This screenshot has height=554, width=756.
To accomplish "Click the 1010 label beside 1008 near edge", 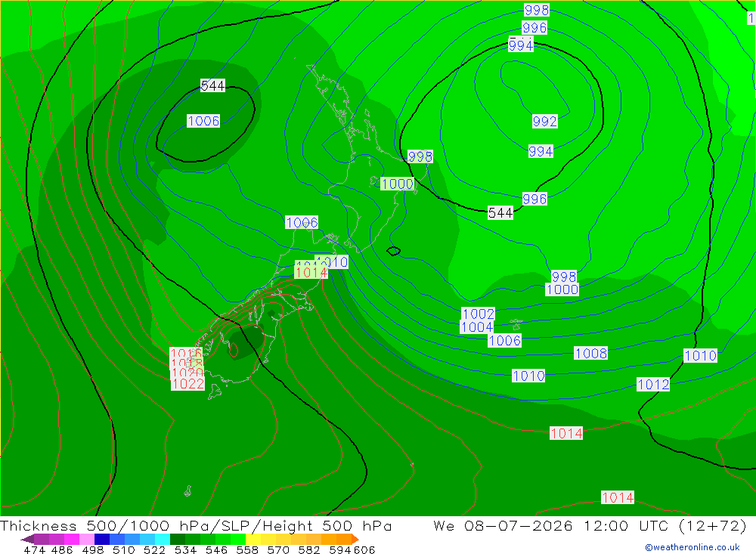I will pyautogui.click(x=701, y=356).
